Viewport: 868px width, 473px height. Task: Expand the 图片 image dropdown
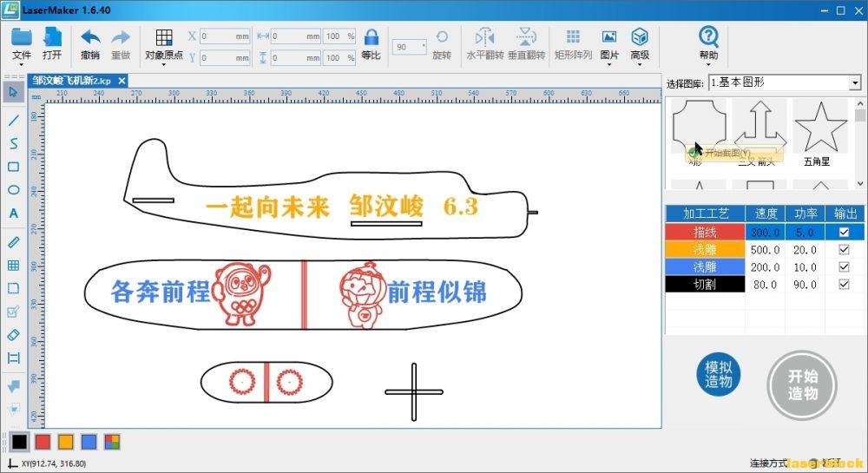pos(609,65)
